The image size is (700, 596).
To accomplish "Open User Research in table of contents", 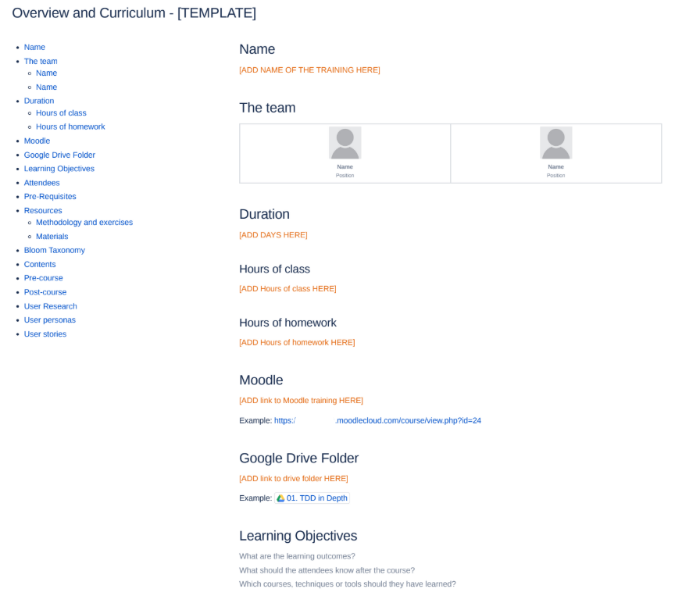I will (x=50, y=306).
